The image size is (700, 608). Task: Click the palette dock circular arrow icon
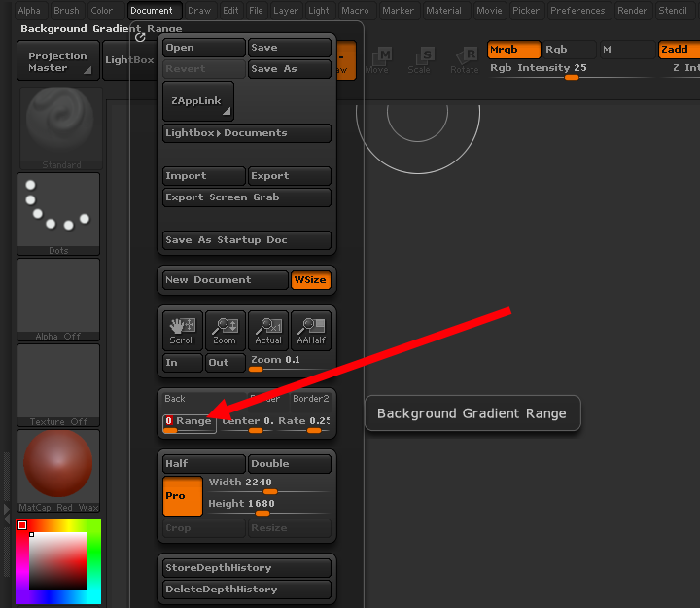click(x=140, y=38)
